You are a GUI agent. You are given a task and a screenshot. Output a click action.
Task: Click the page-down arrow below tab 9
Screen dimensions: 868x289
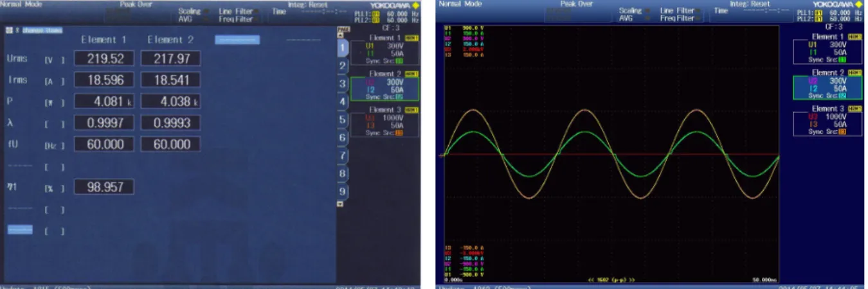click(341, 204)
